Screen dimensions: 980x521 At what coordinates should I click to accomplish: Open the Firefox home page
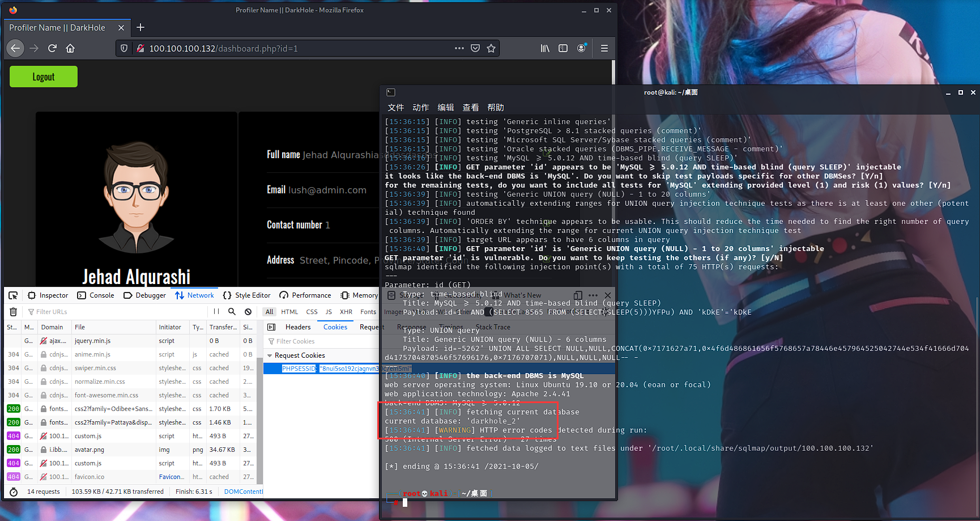tap(70, 48)
